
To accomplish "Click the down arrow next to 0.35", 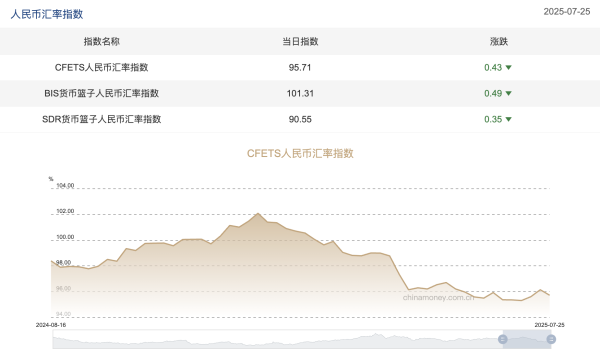I will (x=509, y=119).
